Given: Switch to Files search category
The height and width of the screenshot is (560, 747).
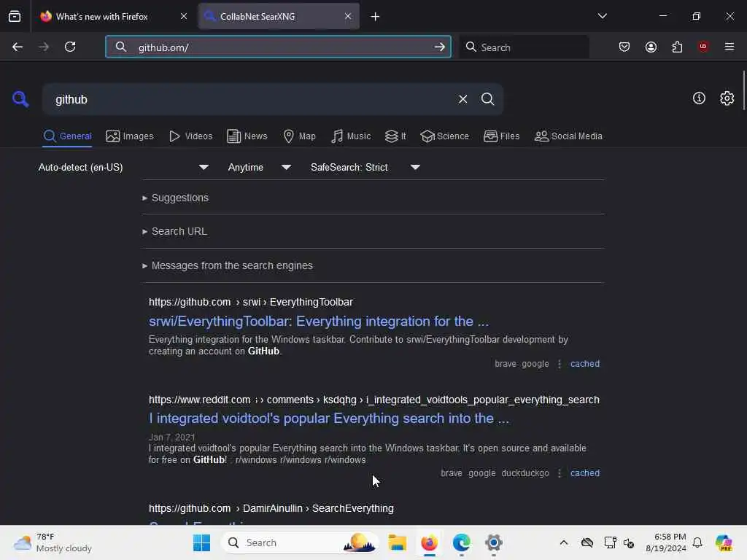Looking at the screenshot, I should (501, 136).
